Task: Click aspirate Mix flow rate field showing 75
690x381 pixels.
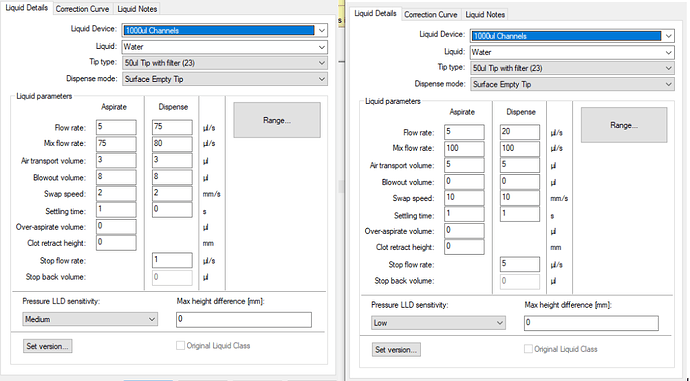Action: (x=116, y=144)
